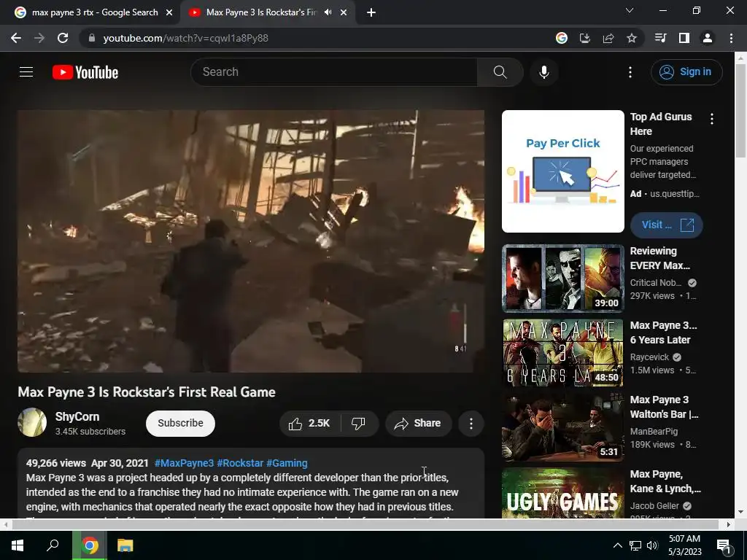Open the taskbar clock 5:07 AM
Screen dimensions: 747x560
coord(684,545)
